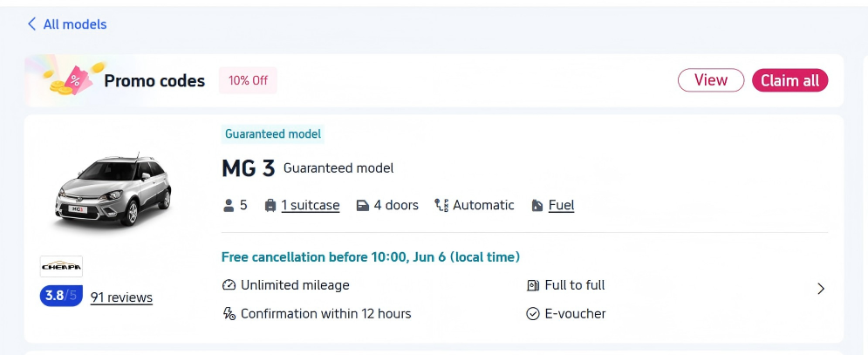
Task: Click the Automatic transmission gear icon
Action: click(441, 206)
